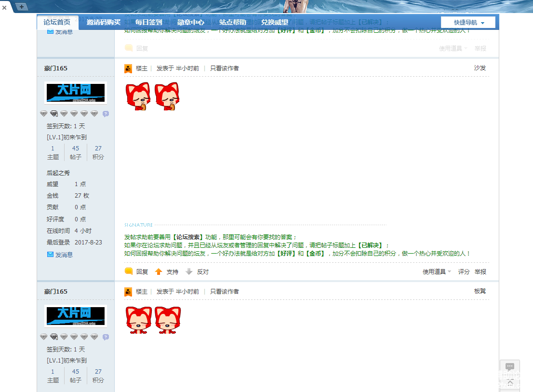The image size is (533, 392).
Task: Open faded 使用道具 dropdown in top post
Action: click(453, 48)
